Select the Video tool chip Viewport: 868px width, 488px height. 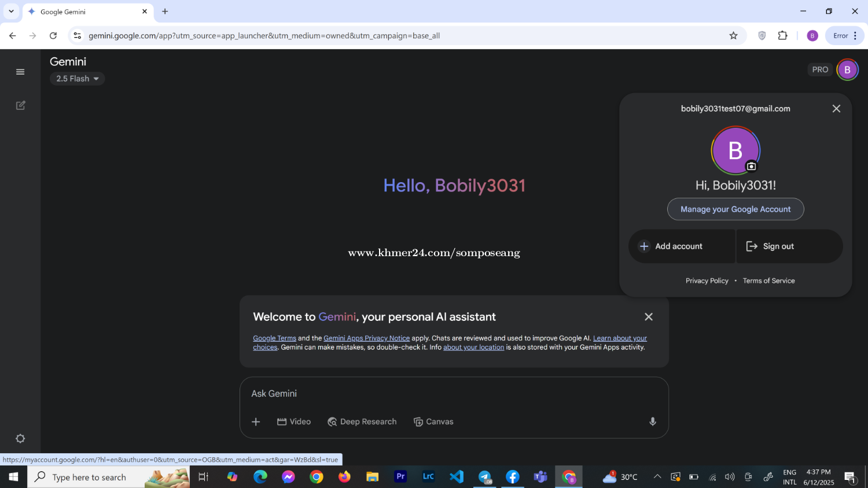(294, 422)
